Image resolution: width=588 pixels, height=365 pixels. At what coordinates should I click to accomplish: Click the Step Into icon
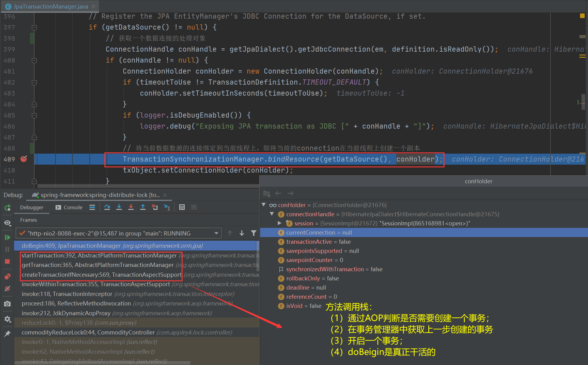(x=119, y=207)
